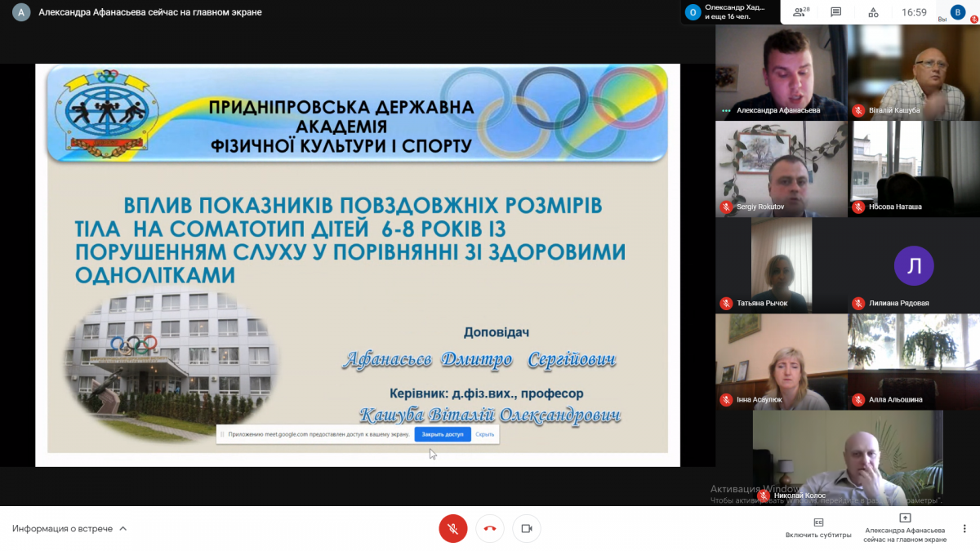The image size is (980, 551).
Task: Turn on captions (Включить субтитры)
Action: point(818,527)
